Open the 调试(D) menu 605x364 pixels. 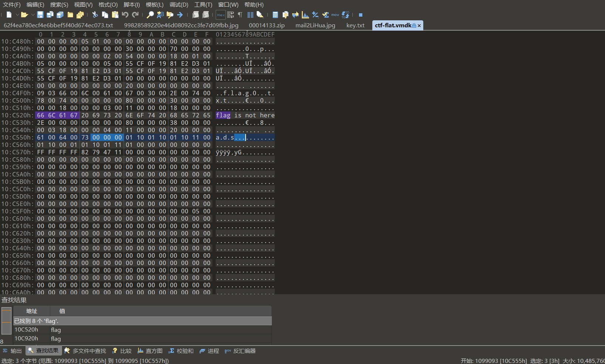179,5
